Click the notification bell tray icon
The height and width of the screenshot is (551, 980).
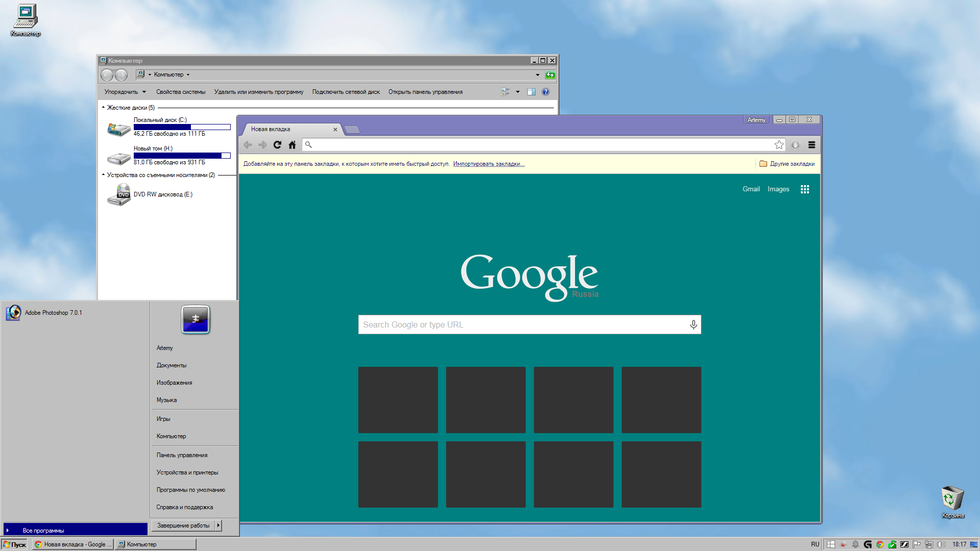[x=855, y=544]
